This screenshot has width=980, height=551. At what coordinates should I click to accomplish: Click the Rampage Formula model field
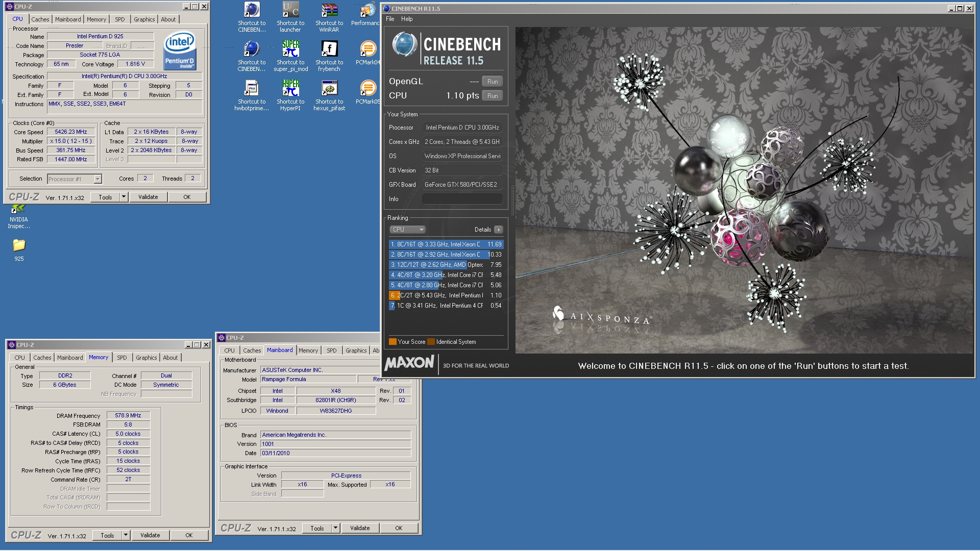click(308, 379)
